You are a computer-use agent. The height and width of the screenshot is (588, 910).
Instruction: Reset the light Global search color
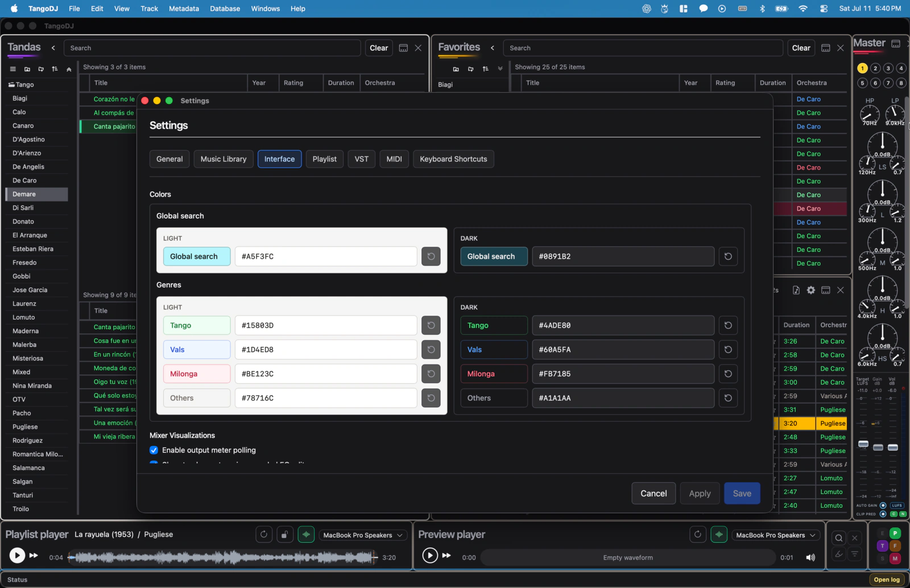click(431, 256)
